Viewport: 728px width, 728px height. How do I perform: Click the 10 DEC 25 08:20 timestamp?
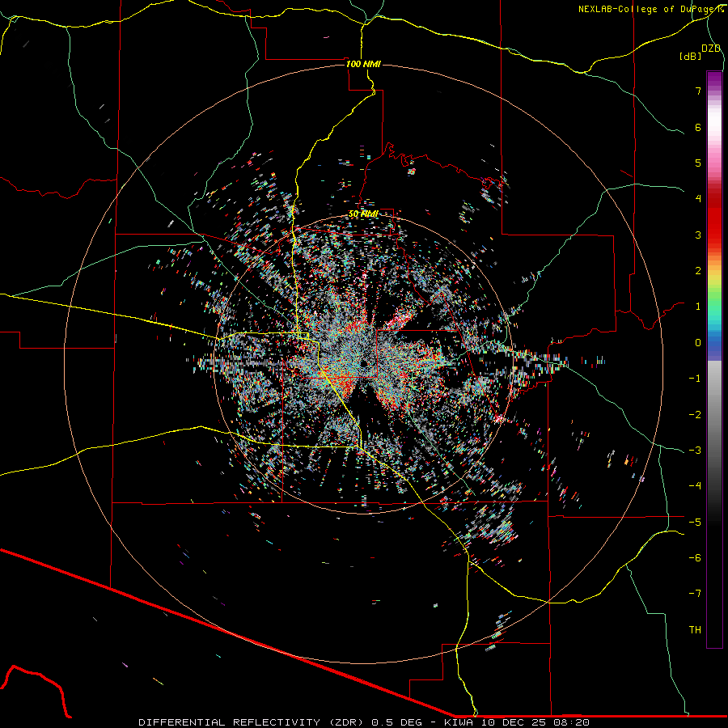534,722
